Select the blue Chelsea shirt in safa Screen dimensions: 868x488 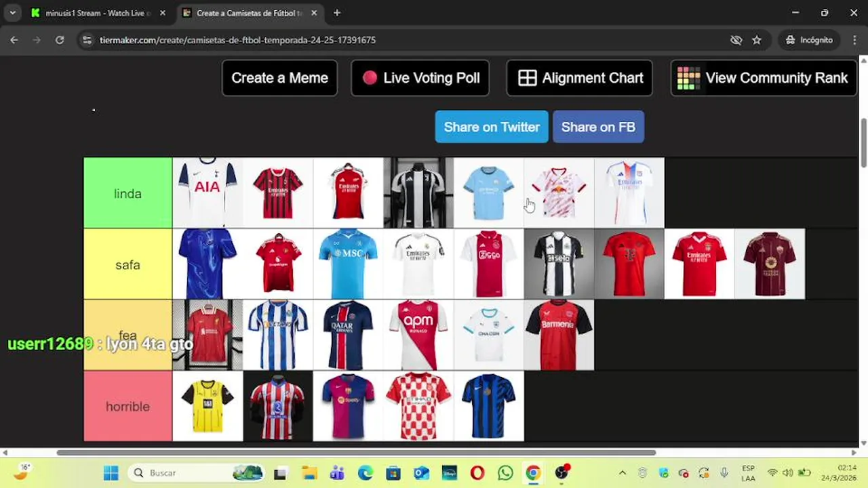tap(208, 264)
